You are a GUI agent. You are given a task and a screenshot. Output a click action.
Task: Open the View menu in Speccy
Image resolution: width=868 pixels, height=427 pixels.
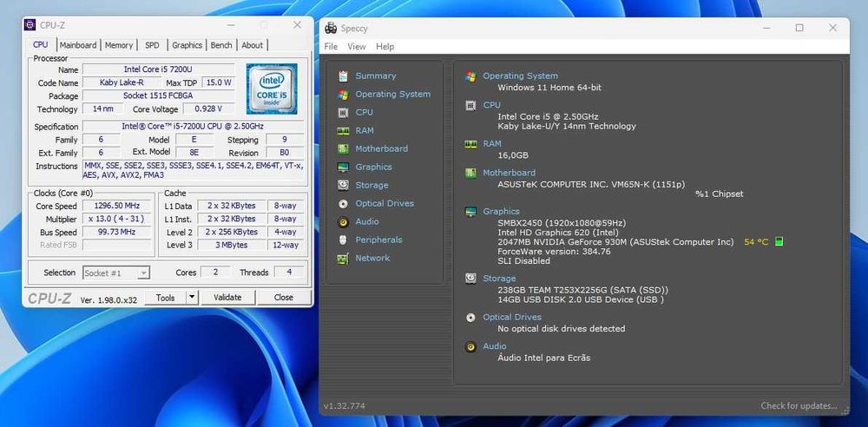[x=357, y=47]
